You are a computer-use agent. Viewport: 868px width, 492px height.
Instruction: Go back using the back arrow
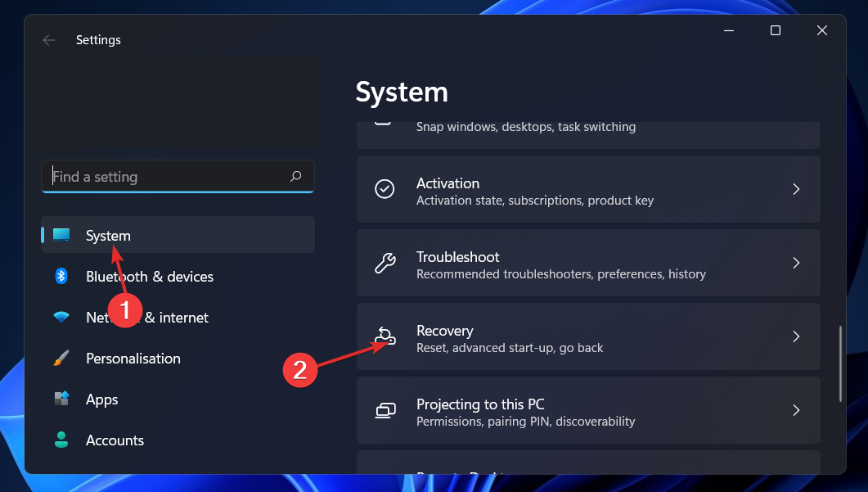pos(49,40)
